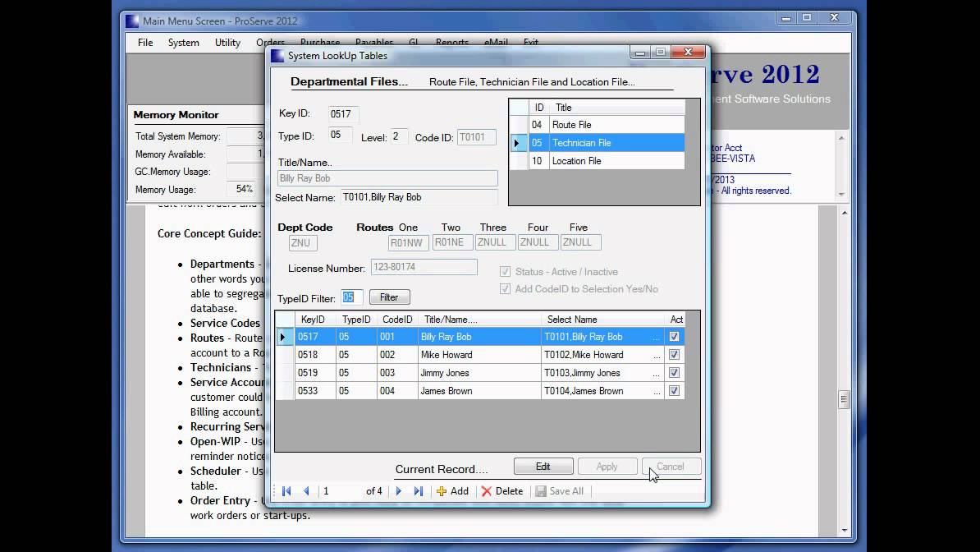980x552 pixels.
Task: Select Jimmy Jones title cell
Action: pos(479,373)
